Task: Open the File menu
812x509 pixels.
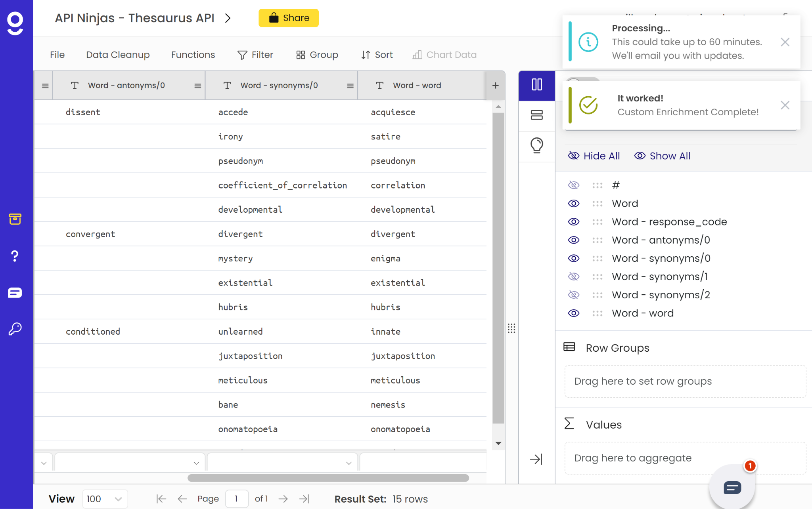Action: (57, 55)
